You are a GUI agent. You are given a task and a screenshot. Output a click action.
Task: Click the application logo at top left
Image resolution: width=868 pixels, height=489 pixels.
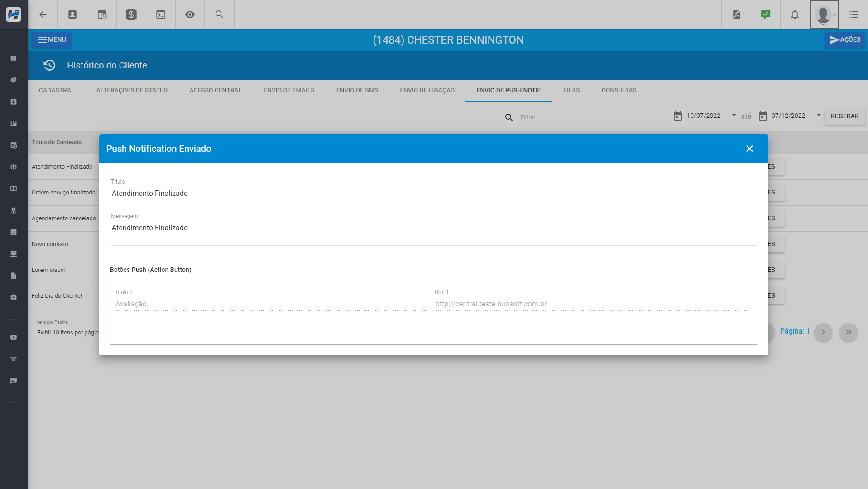[14, 15]
